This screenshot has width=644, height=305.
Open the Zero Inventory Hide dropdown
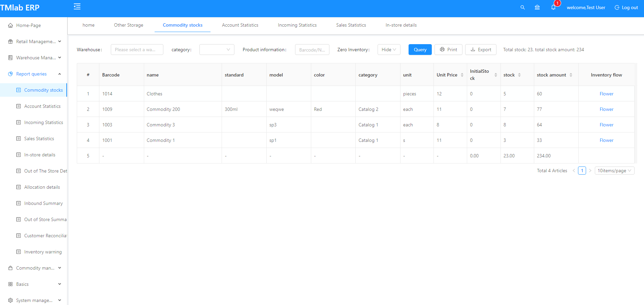(x=389, y=49)
